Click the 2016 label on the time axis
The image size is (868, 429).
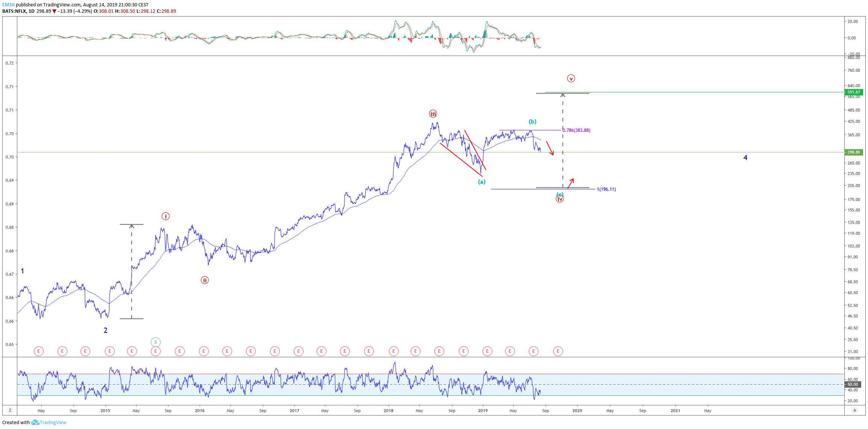tap(200, 411)
